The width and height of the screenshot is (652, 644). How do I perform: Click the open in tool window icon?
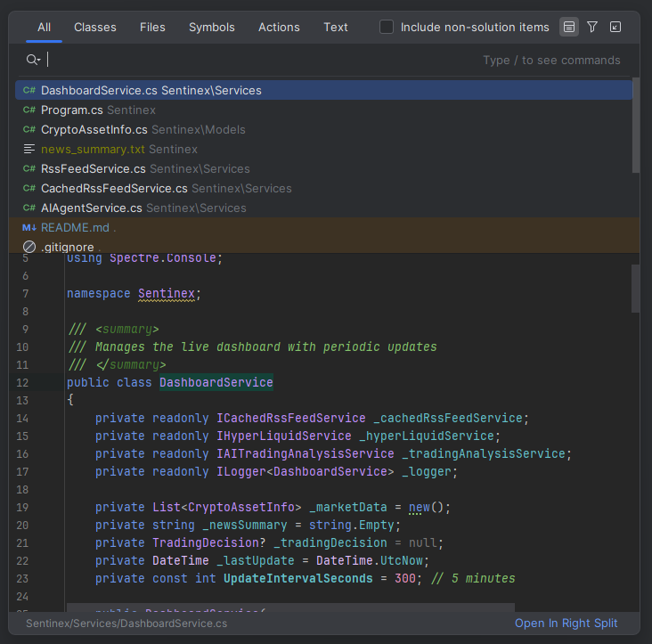(615, 27)
